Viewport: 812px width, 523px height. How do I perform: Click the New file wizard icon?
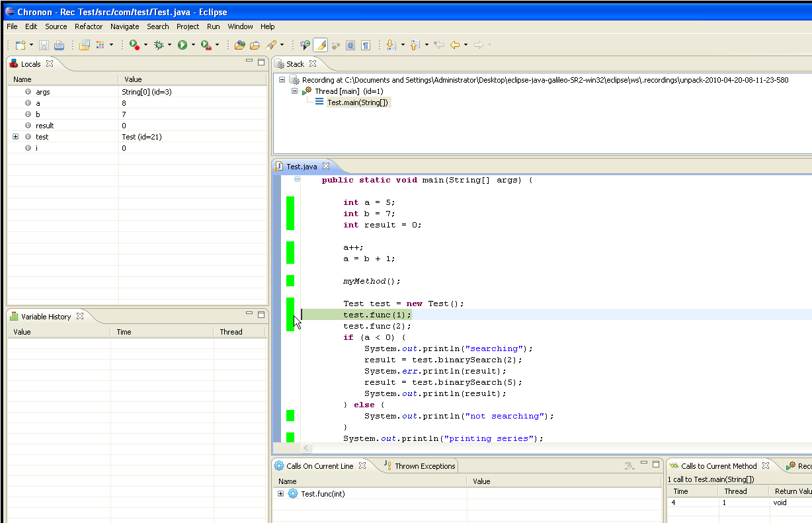(20, 45)
